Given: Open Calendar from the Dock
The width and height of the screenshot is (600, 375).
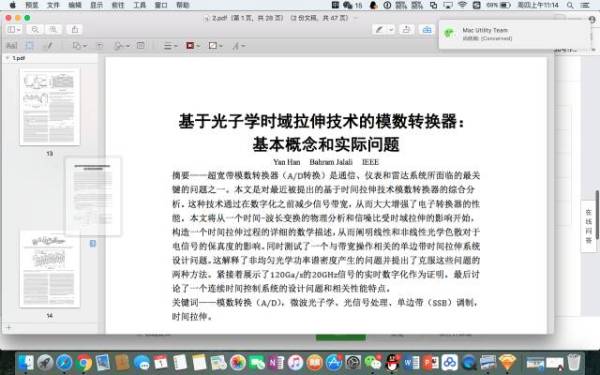Looking at the screenshot, I should (161, 362).
